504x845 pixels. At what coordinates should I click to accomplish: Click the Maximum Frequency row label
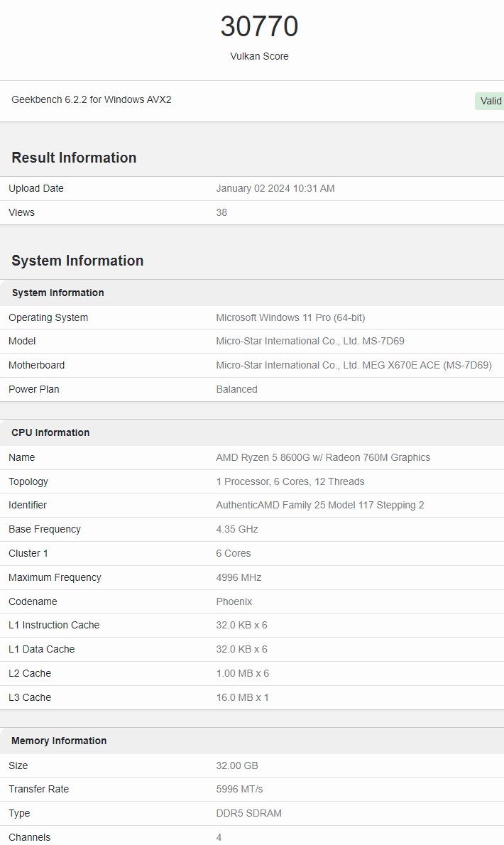(x=55, y=578)
